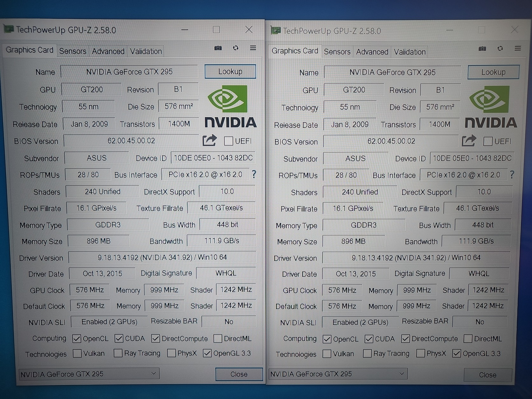Minimize the left GPU-Z window
Viewport: 532px width, 399px height.
185,30
